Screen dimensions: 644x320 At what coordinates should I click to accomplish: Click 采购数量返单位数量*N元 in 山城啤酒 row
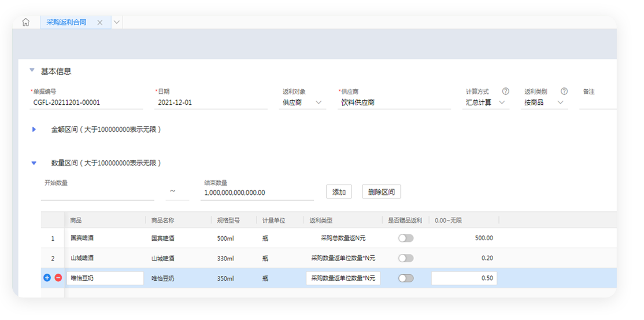(x=343, y=258)
